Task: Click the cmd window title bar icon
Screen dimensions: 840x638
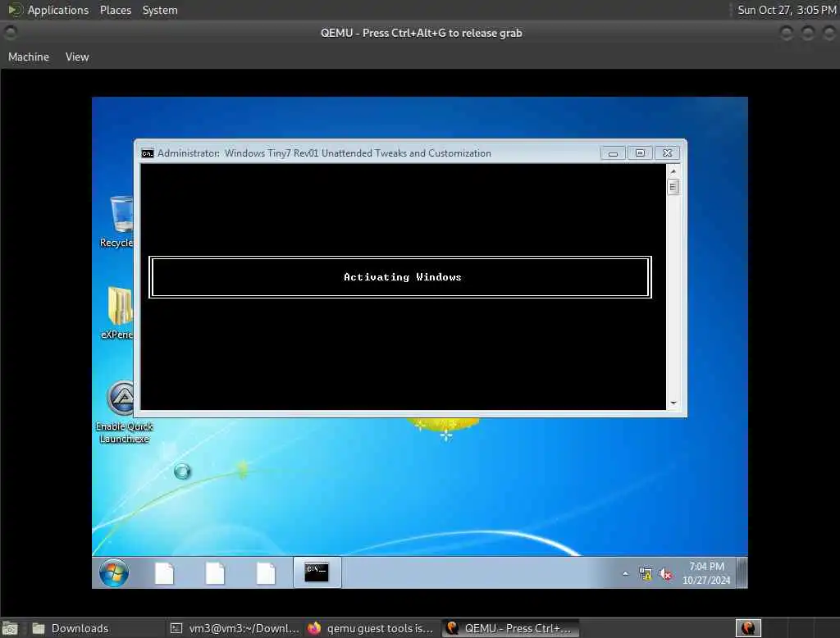Action: tap(148, 153)
